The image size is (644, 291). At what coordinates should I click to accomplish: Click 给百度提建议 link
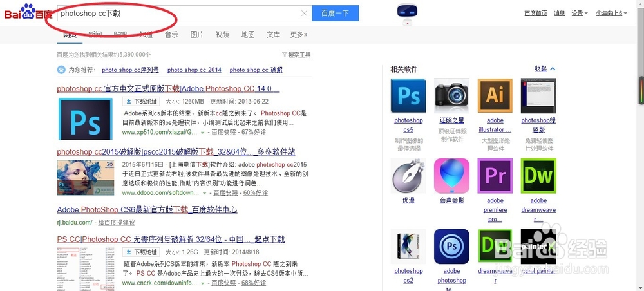pos(117,223)
